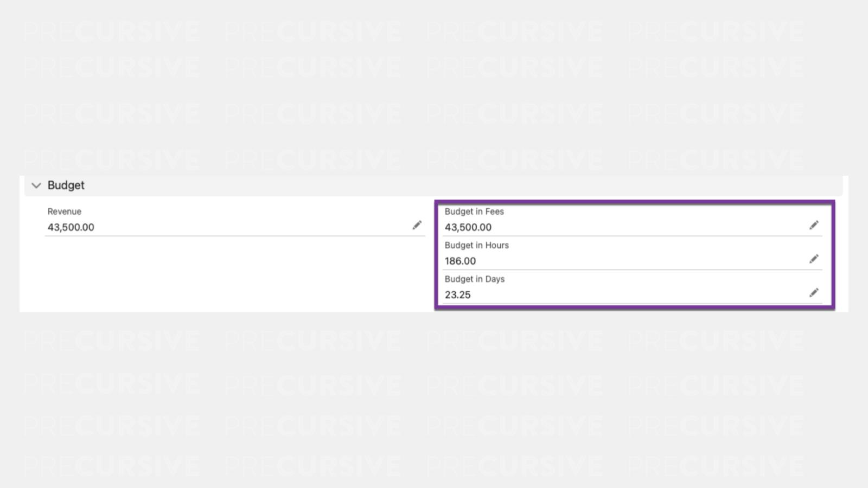Click the Budget in Days value 23.25

point(458,295)
